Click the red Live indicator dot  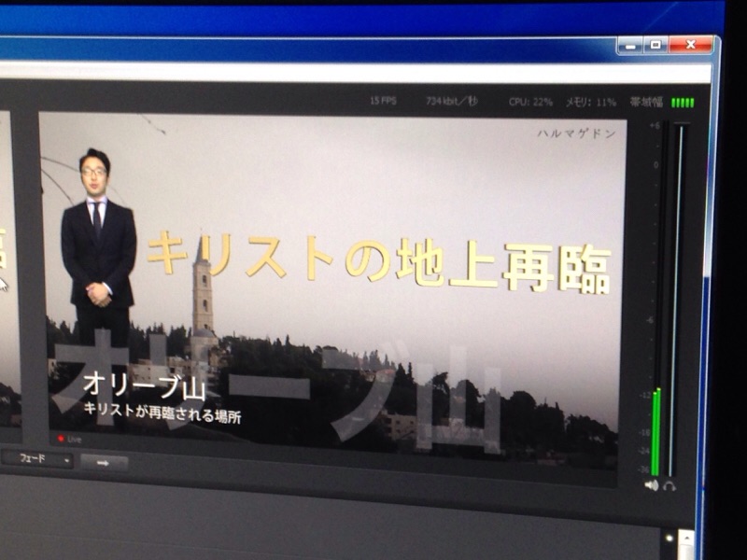(x=62, y=438)
